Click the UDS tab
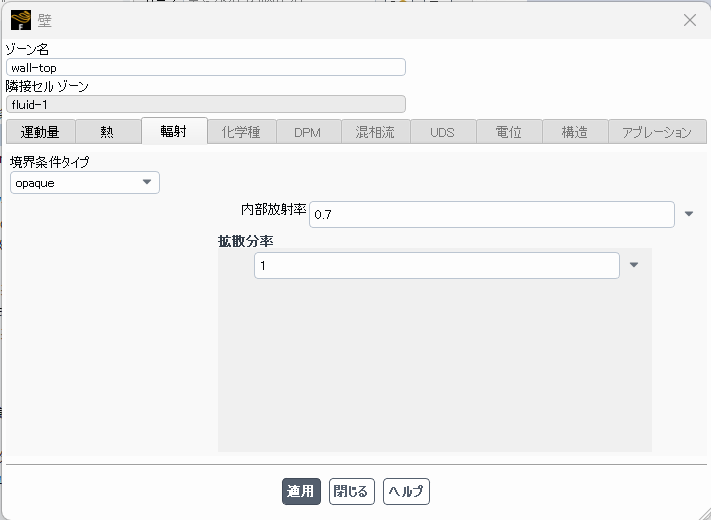 [443, 132]
